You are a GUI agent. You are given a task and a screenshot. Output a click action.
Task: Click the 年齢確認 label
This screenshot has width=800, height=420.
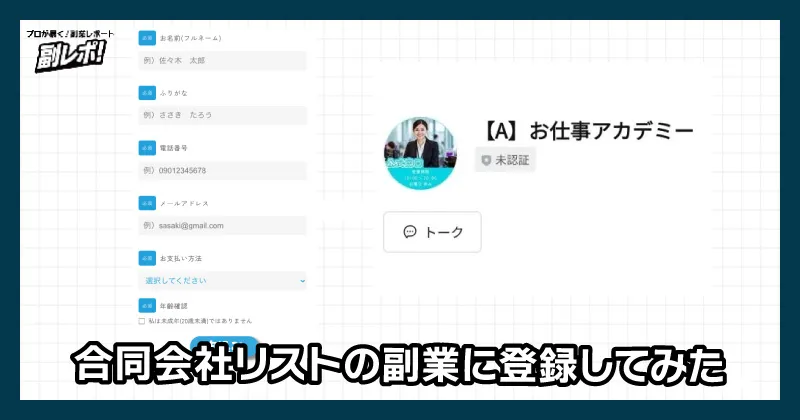(x=173, y=306)
